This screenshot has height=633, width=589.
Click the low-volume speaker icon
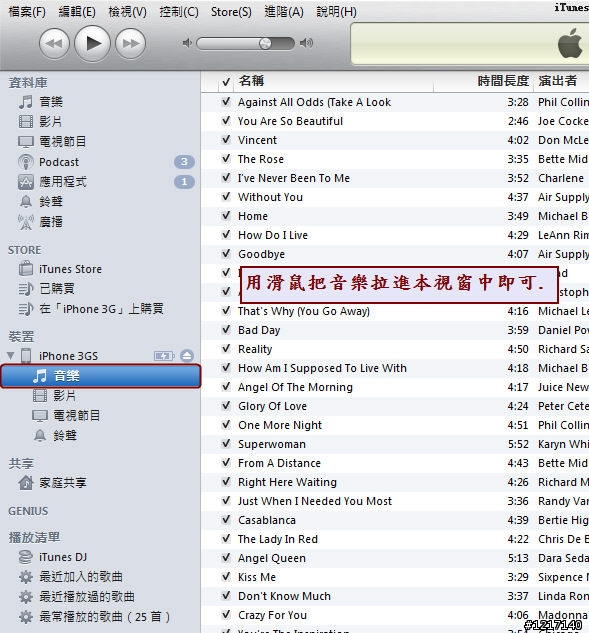187,43
